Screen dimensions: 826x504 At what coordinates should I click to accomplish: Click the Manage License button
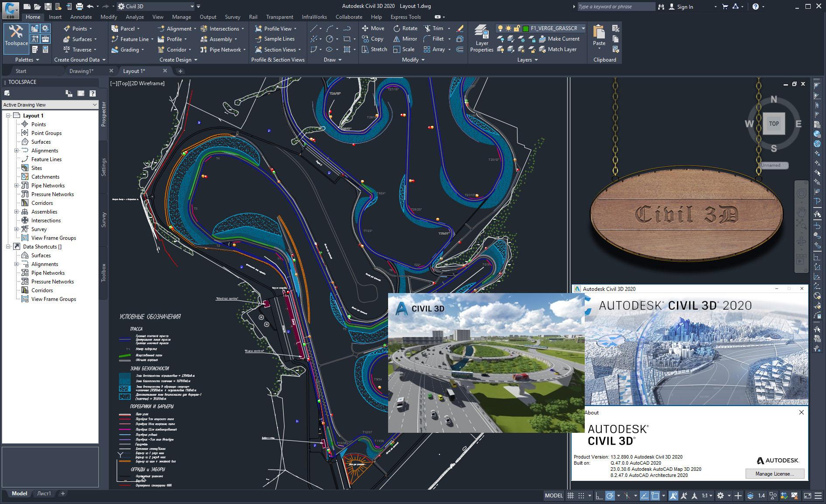774,474
